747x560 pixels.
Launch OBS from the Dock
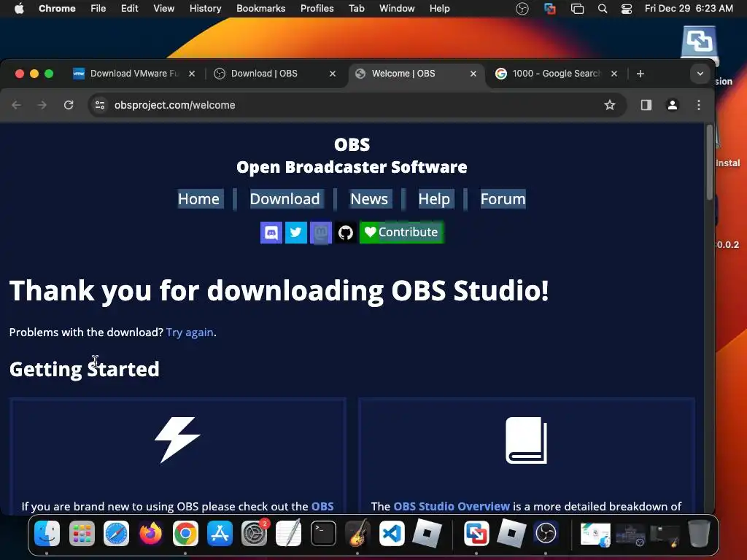(546, 533)
